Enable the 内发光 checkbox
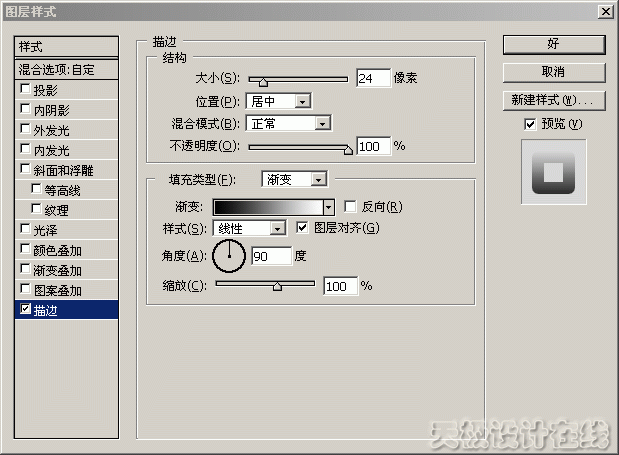619x455 pixels. click(25, 149)
